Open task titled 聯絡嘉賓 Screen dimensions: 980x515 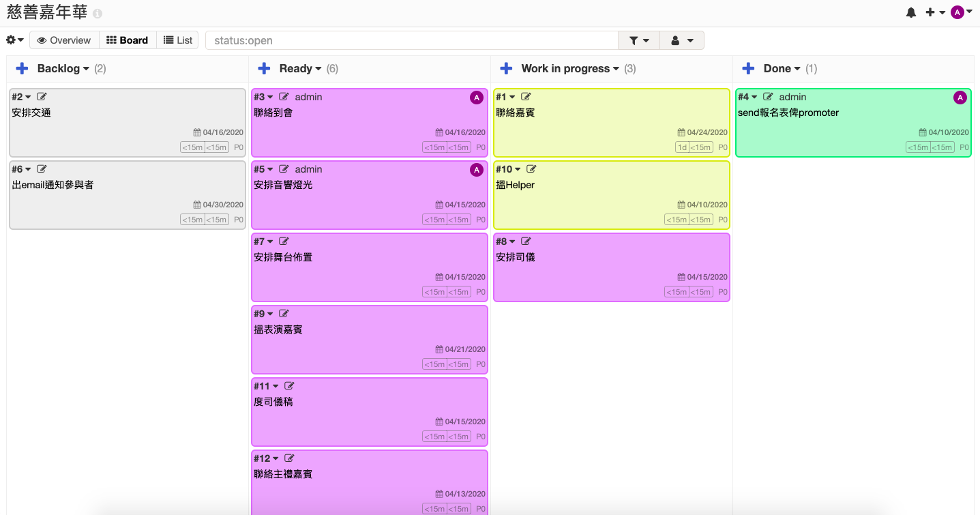516,113
